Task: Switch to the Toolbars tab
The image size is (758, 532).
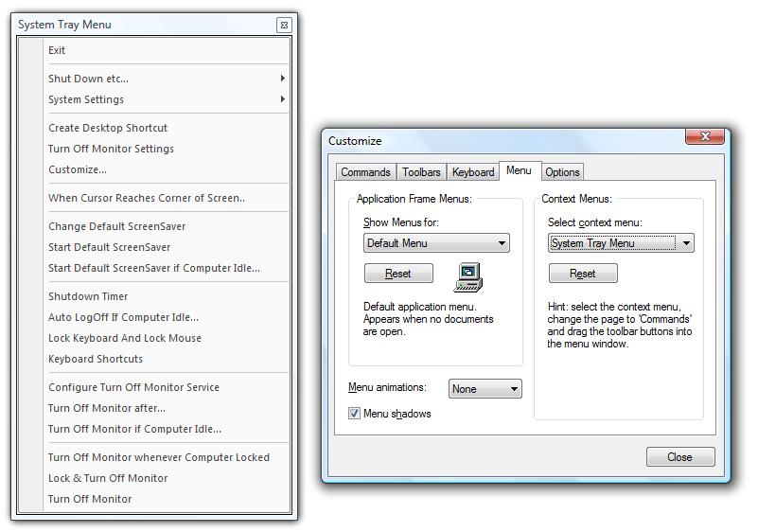Action: [421, 172]
